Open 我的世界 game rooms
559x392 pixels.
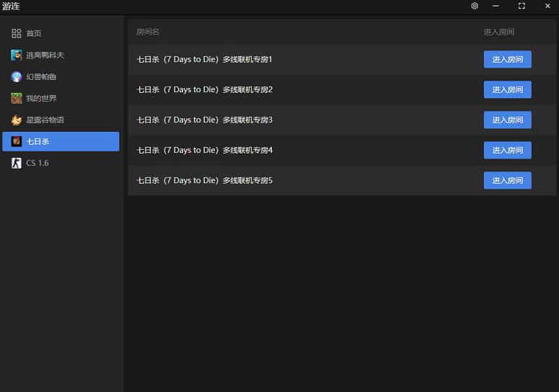[61, 98]
